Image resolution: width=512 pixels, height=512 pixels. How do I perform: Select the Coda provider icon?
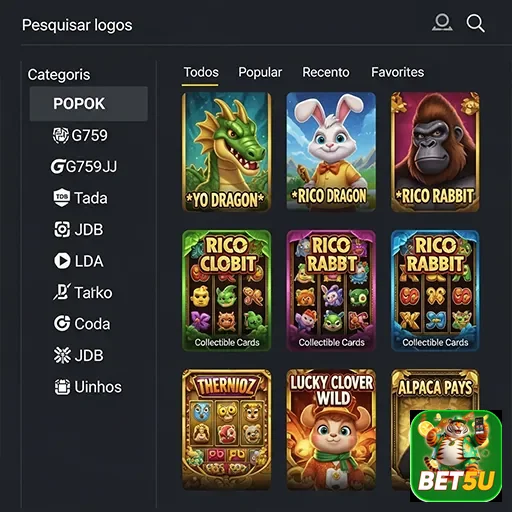coord(62,324)
